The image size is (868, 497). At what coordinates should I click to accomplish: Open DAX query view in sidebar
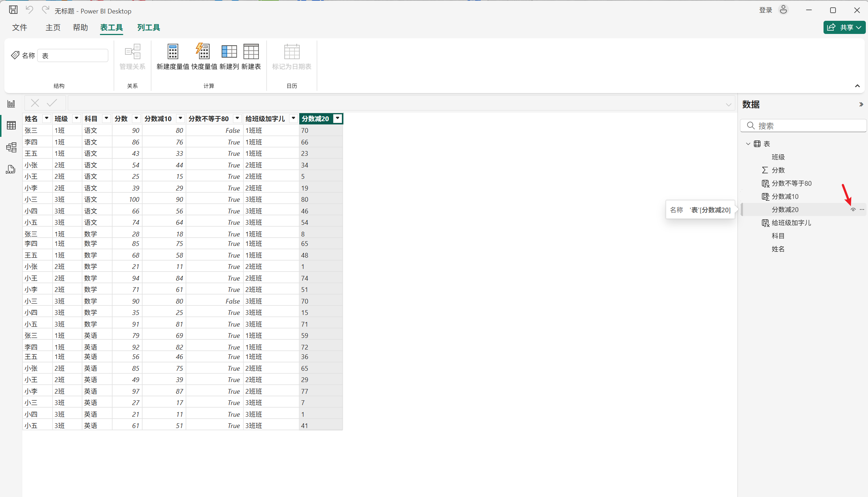[x=11, y=169]
